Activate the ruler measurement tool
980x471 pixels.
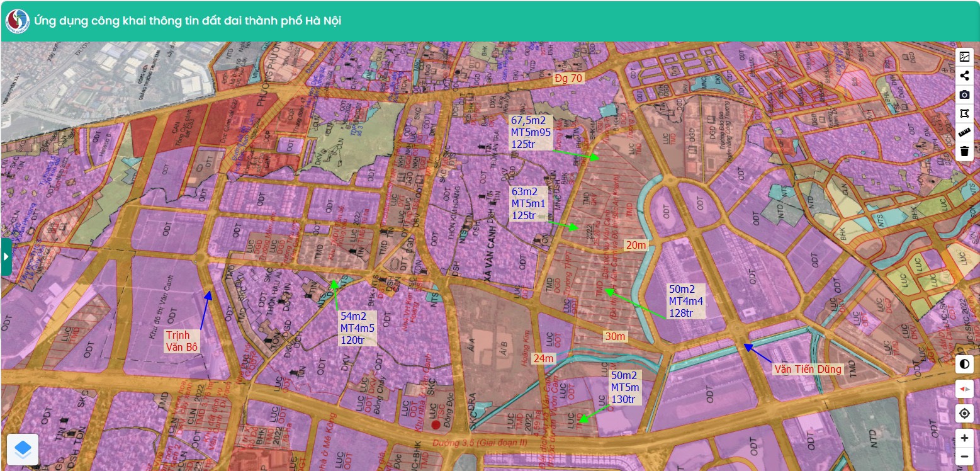point(964,132)
